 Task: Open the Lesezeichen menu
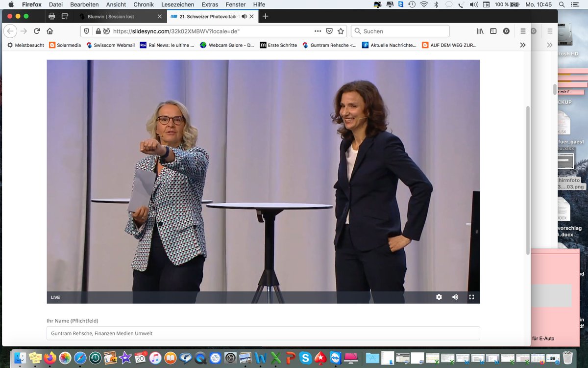click(x=177, y=4)
